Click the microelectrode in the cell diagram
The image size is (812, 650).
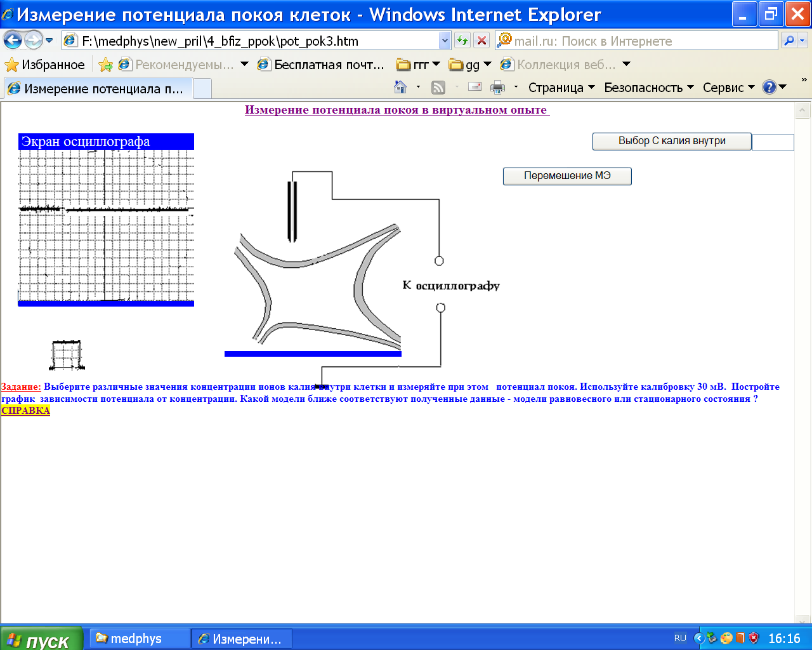292,211
